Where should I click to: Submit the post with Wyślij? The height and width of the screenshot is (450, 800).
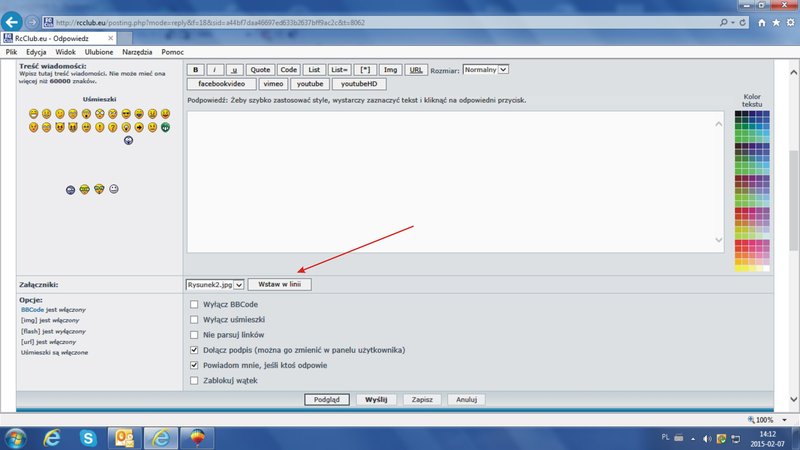coord(376,399)
